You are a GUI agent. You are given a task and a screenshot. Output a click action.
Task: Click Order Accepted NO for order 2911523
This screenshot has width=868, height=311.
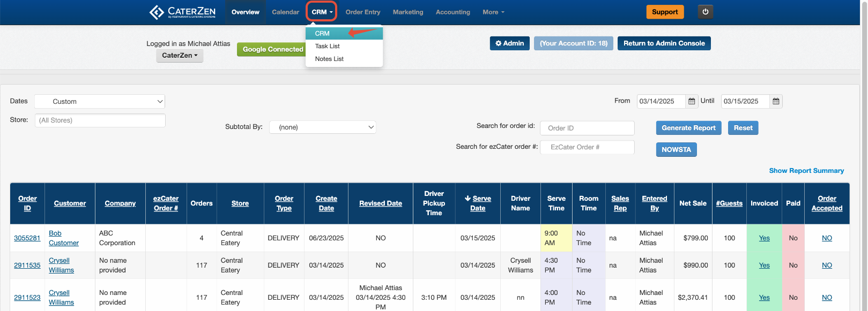pos(827,298)
